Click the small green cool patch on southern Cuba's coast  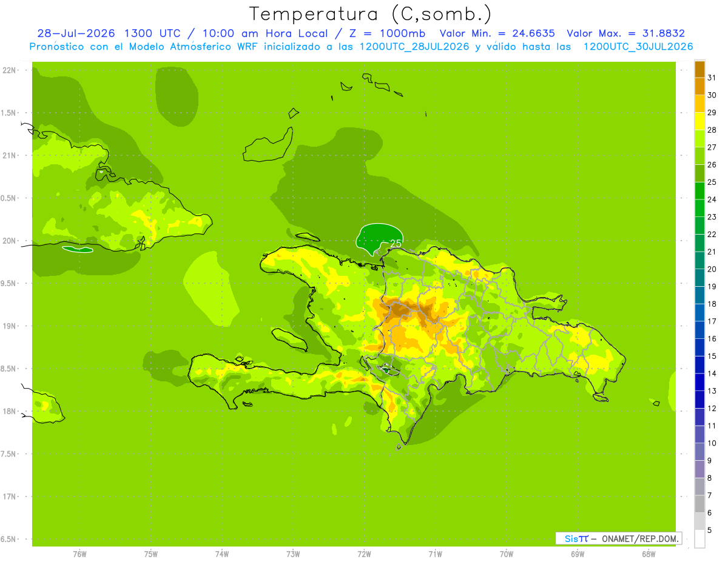coord(78,249)
